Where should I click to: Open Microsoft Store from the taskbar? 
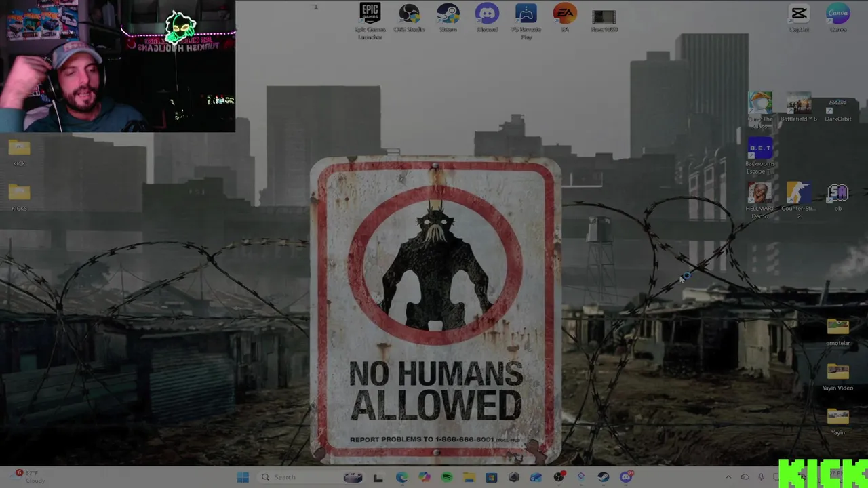pyautogui.click(x=492, y=477)
